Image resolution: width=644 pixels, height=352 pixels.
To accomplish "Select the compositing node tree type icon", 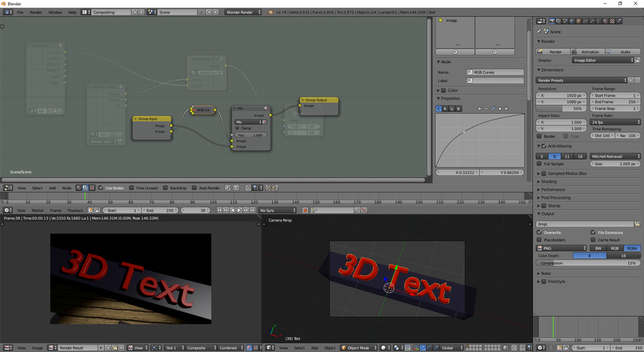I will click(x=85, y=188).
